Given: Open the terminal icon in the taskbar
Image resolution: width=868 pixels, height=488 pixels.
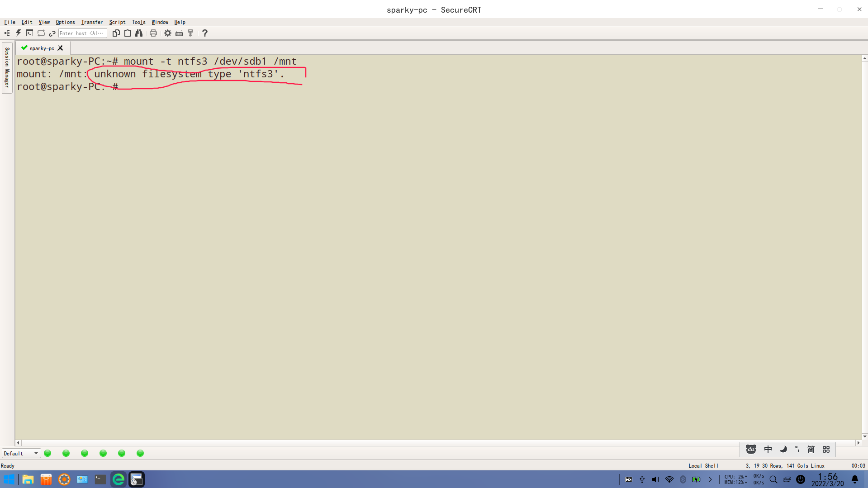Looking at the screenshot, I should [x=100, y=479].
